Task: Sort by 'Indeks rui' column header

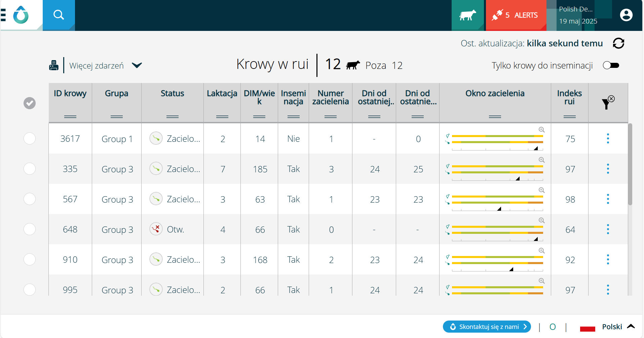Action: [569, 97]
